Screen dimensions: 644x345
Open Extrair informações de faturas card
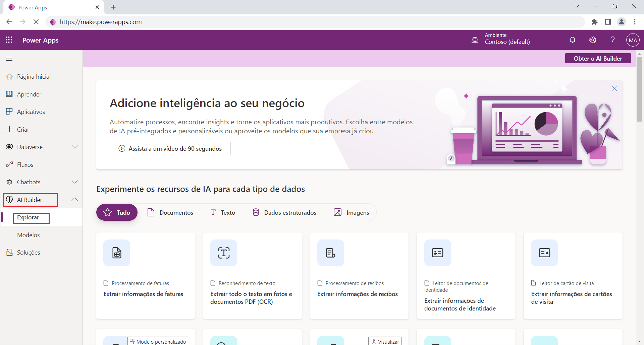[146, 276]
